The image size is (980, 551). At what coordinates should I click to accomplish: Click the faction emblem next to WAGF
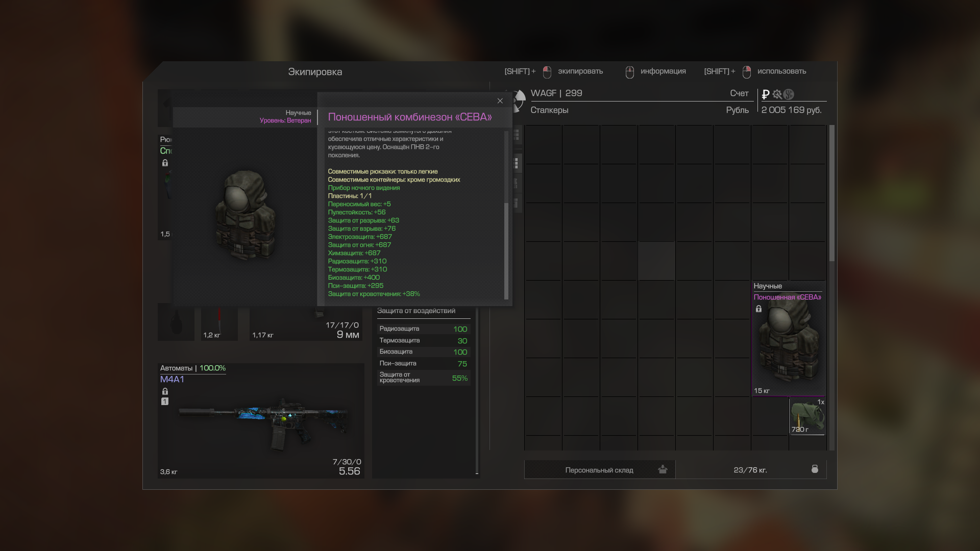point(519,101)
